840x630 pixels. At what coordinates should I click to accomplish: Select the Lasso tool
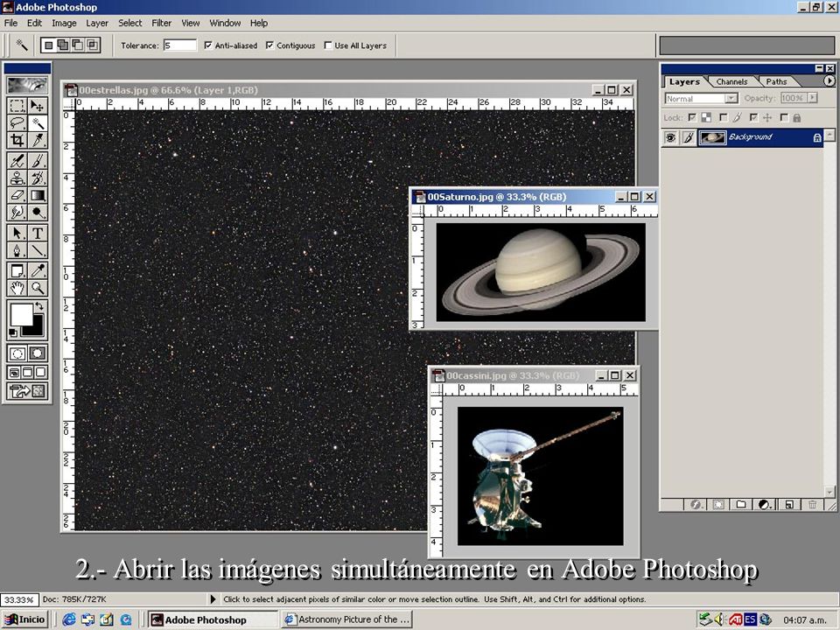17,123
